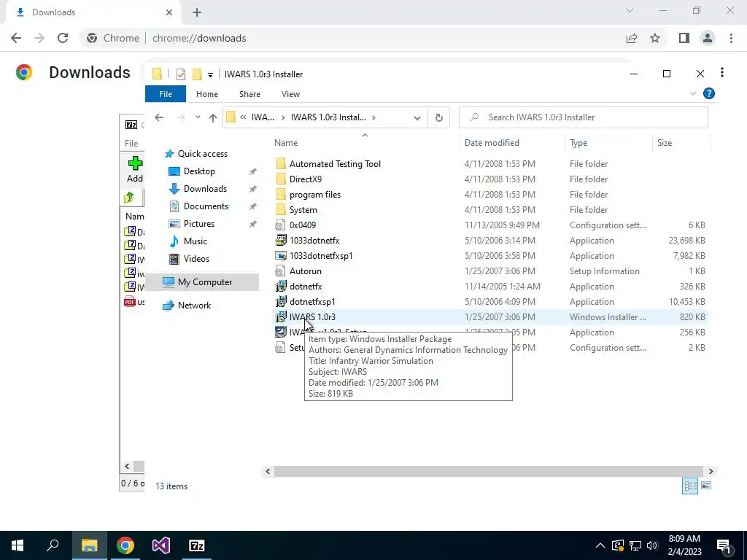Select Network in the navigation pane
Viewport: 747px width, 560px height.
194,306
